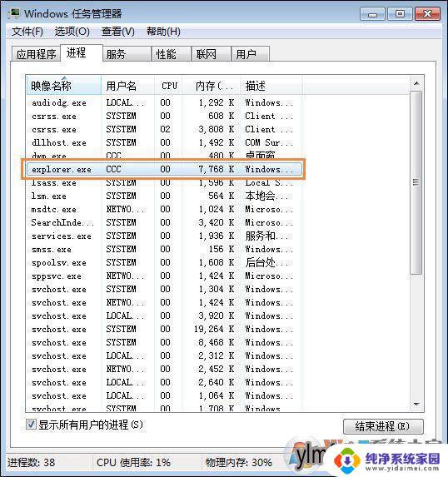Select the msdtc.exe process
Screen dimensions: 448x477
click(164, 209)
